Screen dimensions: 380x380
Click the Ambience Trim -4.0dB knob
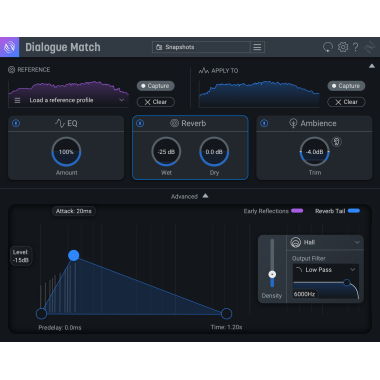click(315, 152)
